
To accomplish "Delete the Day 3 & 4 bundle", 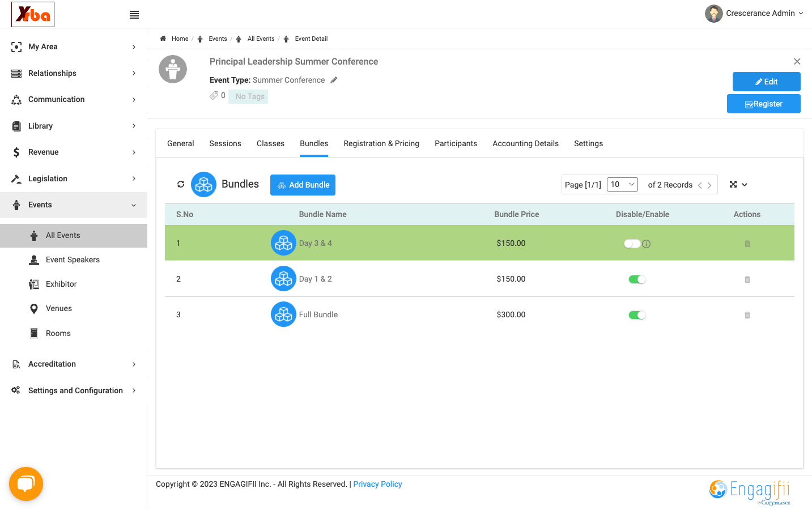I will tap(747, 244).
